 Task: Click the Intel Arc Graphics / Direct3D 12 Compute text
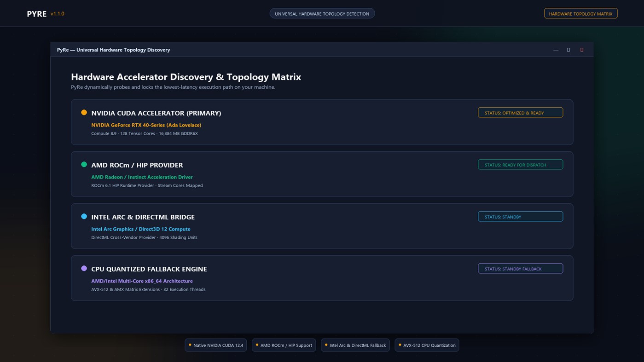(141, 229)
